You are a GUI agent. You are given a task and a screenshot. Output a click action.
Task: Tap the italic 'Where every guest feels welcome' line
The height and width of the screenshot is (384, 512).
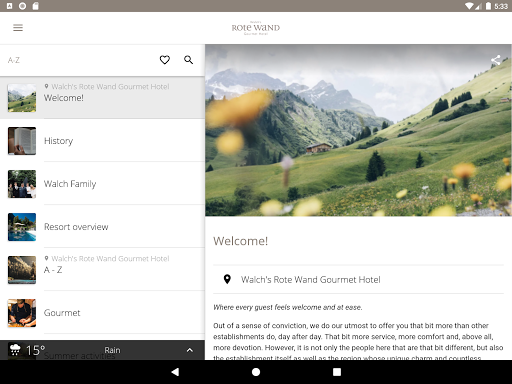coord(288,307)
